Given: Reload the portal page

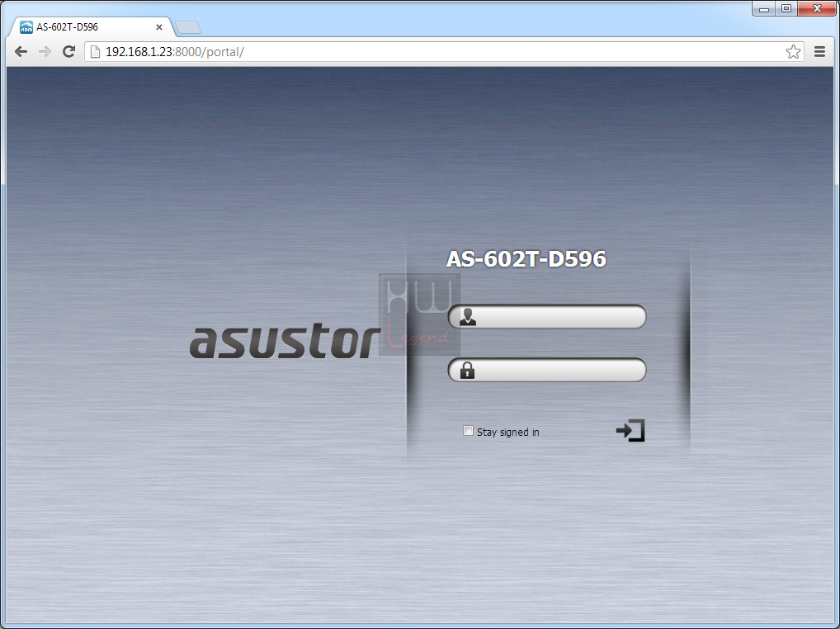Looking at the screenshot, I should click(68, 51).
